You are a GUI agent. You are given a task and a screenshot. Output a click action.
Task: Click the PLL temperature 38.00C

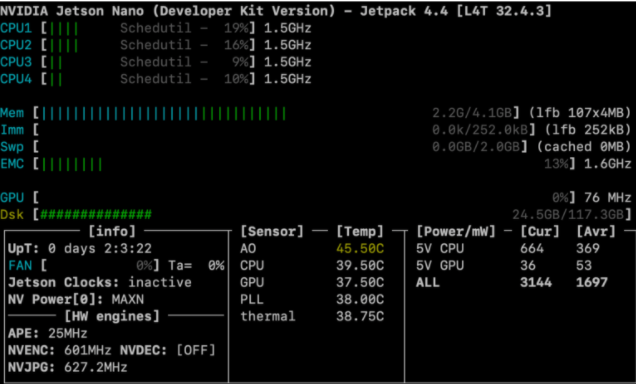[x=360, y=299]
